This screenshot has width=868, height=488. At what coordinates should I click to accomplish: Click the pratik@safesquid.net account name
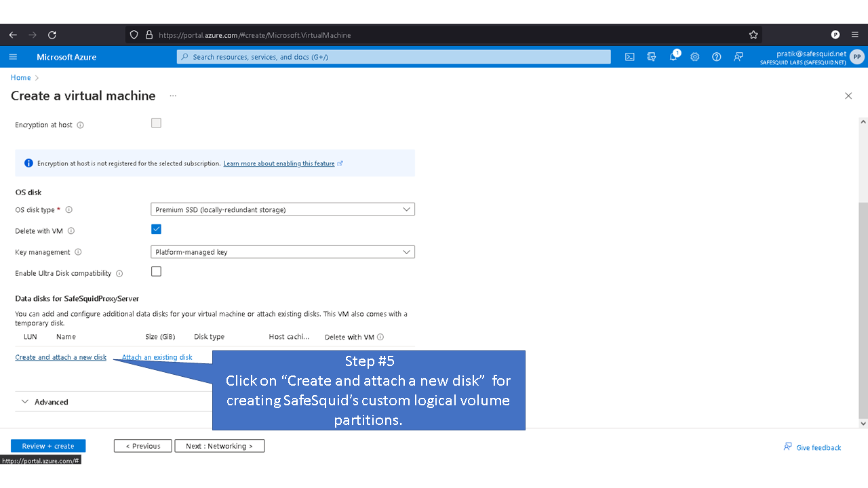coord(812,54)
